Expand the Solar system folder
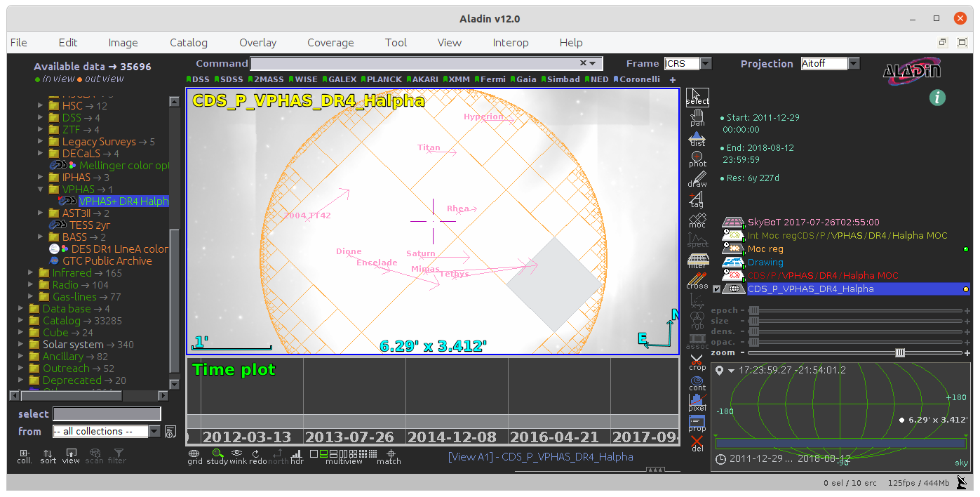980x497 pixels. [x=21, y=345]
